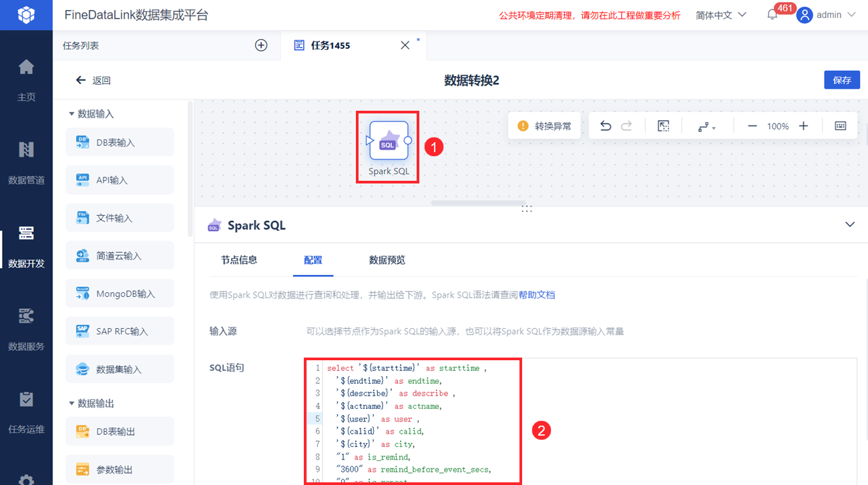Select the Spark SQL node on canvas
This screenshot has height=485, width=868.
[x=389, y=140]
